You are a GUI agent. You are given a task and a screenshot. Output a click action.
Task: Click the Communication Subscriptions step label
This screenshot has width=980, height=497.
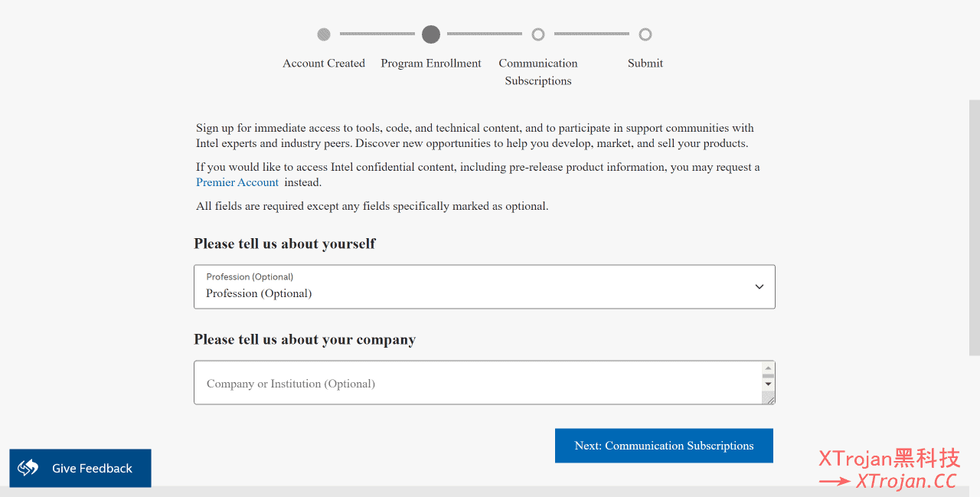coord(538,72)
